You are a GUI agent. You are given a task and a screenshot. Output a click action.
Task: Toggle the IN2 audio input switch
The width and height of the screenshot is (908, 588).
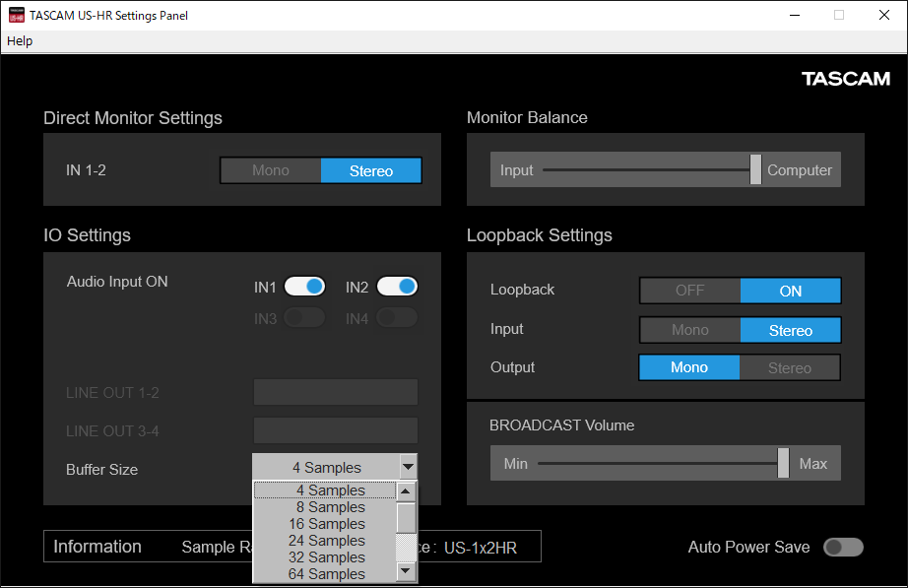397,287
